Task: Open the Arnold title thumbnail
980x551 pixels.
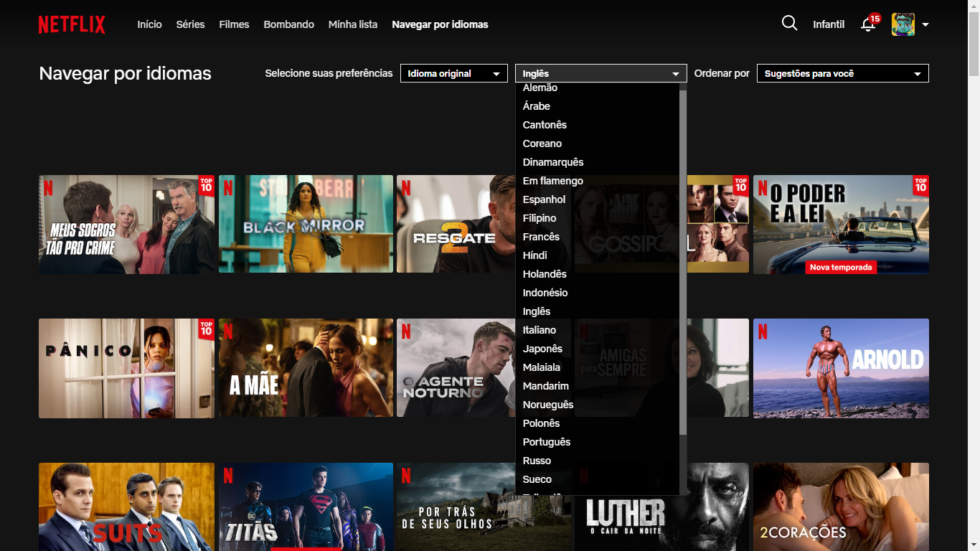Action: click(841, 368)
